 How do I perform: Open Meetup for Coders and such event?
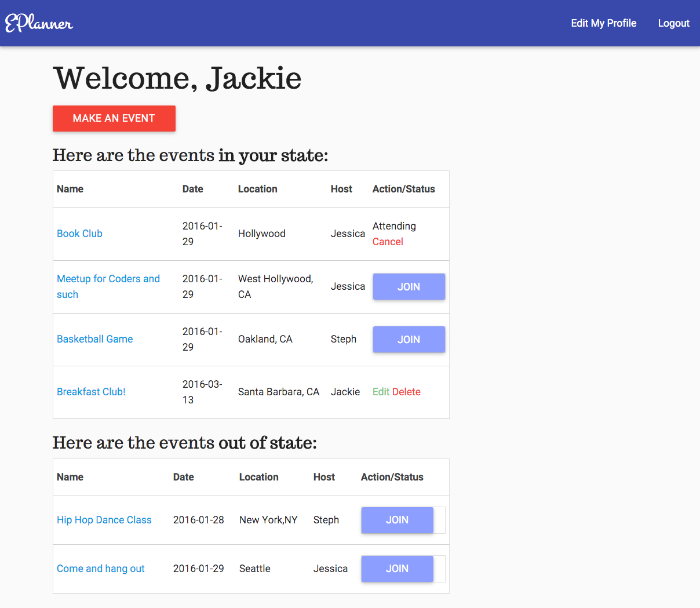click(108, 286)
